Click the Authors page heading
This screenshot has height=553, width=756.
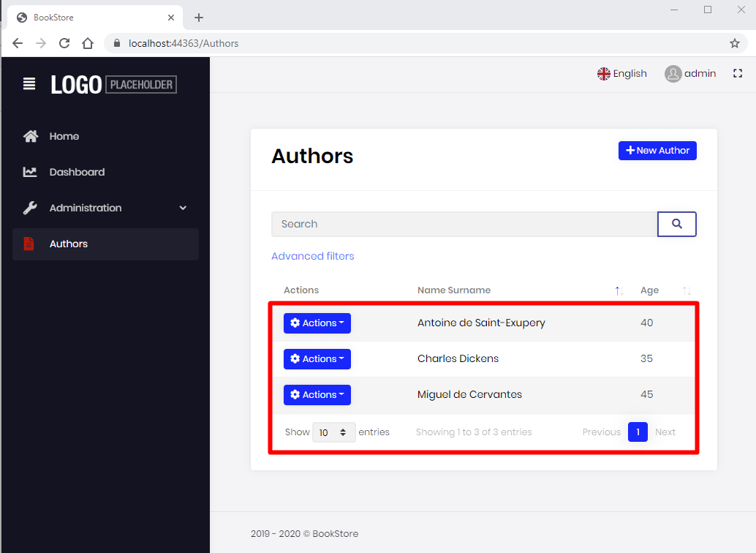click(312, 157)
